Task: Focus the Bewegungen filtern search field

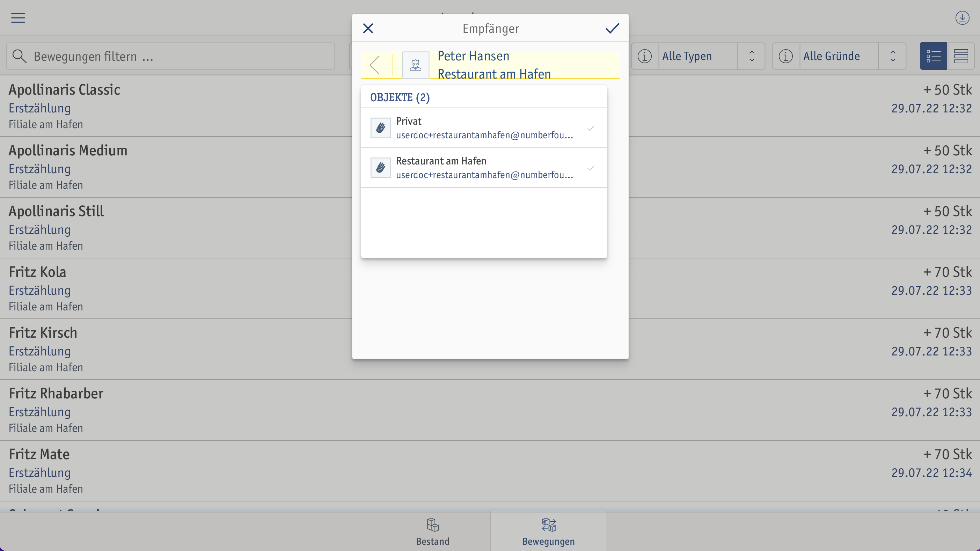Action: tap(170, 56)
